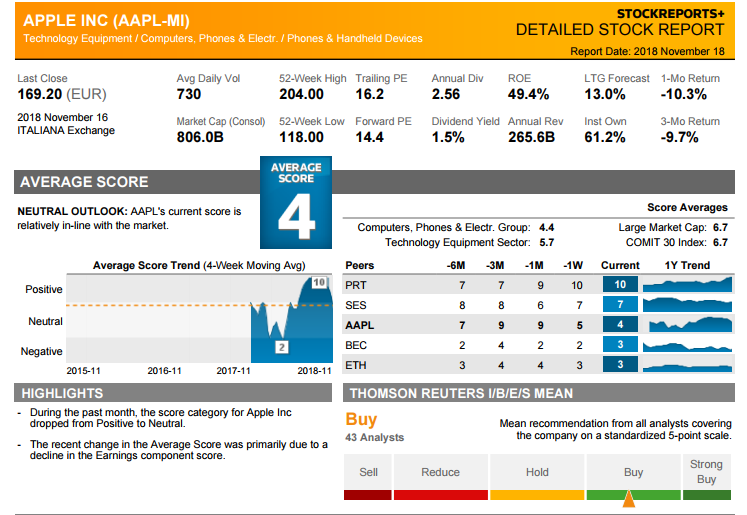Click the Report Date: 2018 November 18 text
The width and height of the screenshot is (747, 515).
647,51
